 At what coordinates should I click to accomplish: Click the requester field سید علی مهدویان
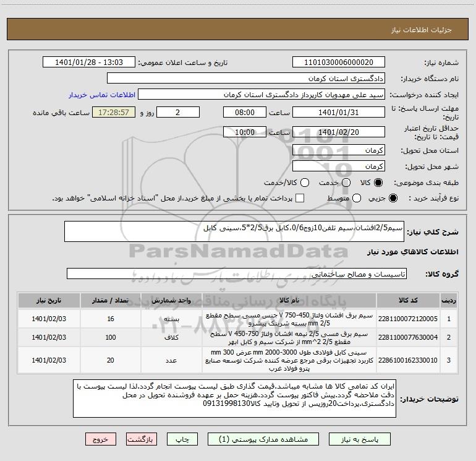(x=261, y=95)
